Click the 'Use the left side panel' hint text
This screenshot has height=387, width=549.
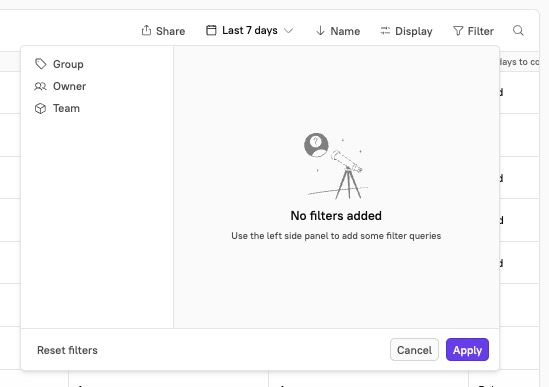(x=336, y=236)
